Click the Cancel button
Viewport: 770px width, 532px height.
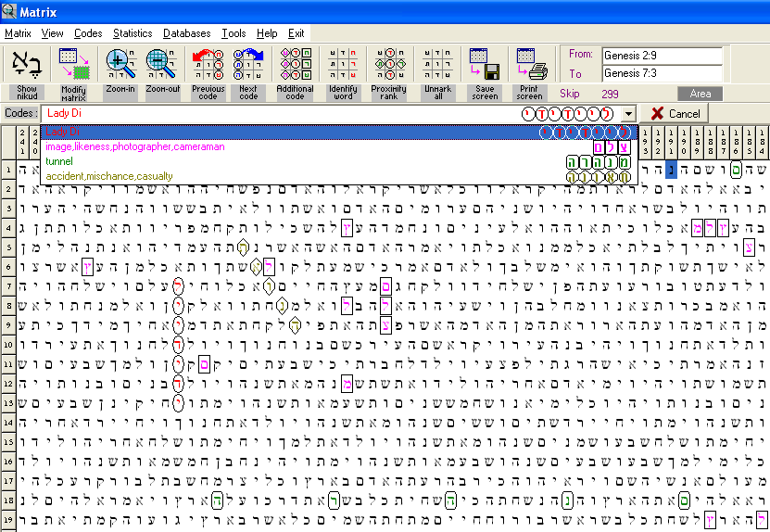click(675, 113)
